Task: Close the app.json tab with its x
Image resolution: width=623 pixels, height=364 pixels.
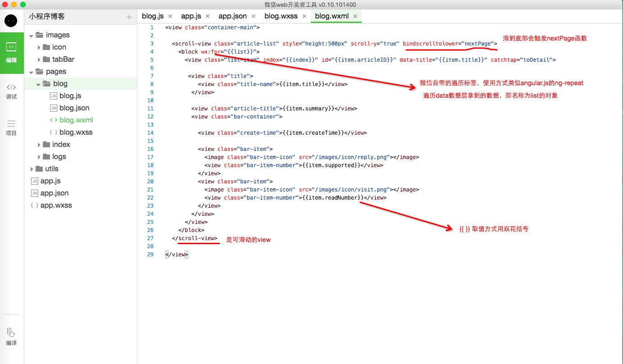Action: pos(254,16)
